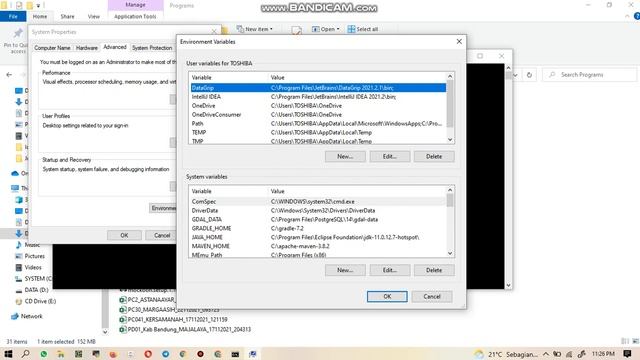Open taskbar search magnifier
Image resolution: width=640 pixels, height=360 pixels.
pos(25,354)
